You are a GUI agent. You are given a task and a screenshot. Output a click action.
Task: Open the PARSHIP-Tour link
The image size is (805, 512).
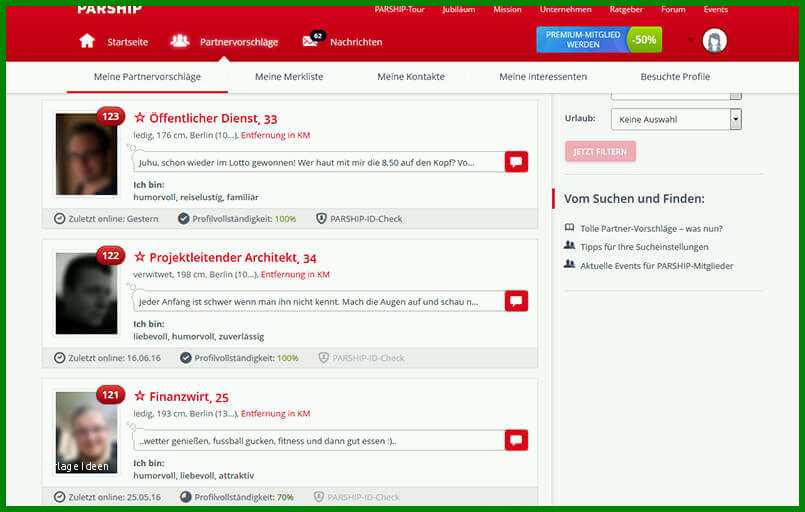(x=399, y=9)
